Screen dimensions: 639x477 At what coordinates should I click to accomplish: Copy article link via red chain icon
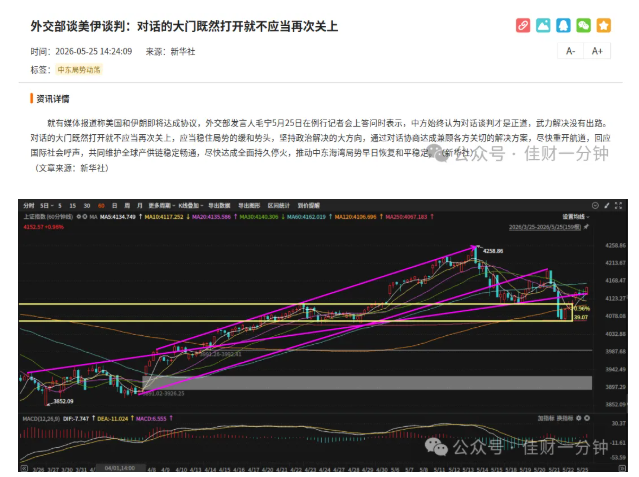tap(523, 25)
